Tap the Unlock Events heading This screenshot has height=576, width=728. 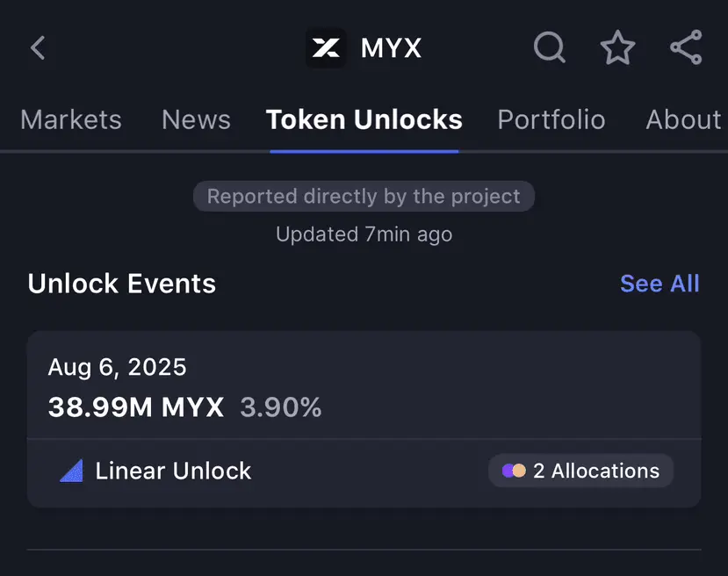pos(122,284)
